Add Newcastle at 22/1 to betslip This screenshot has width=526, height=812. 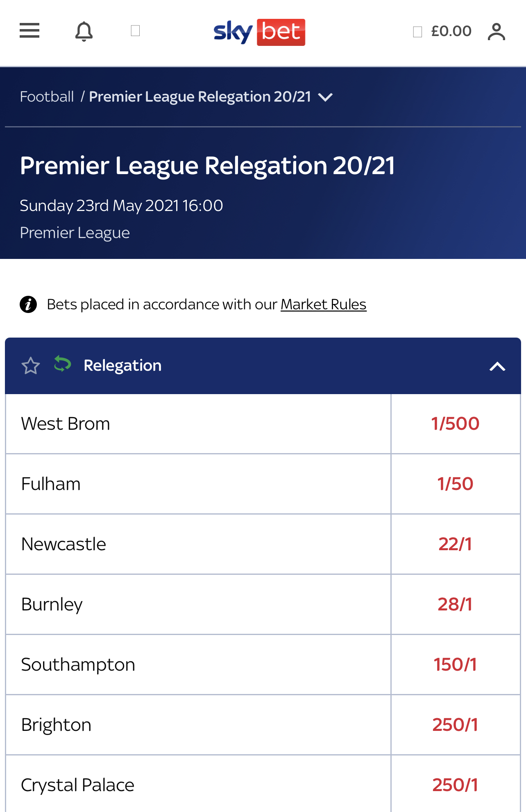pos(456,544)
